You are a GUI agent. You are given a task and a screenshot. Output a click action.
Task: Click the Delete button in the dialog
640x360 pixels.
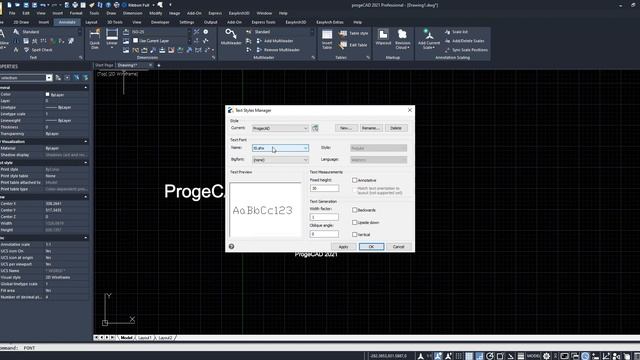[396, 128]
